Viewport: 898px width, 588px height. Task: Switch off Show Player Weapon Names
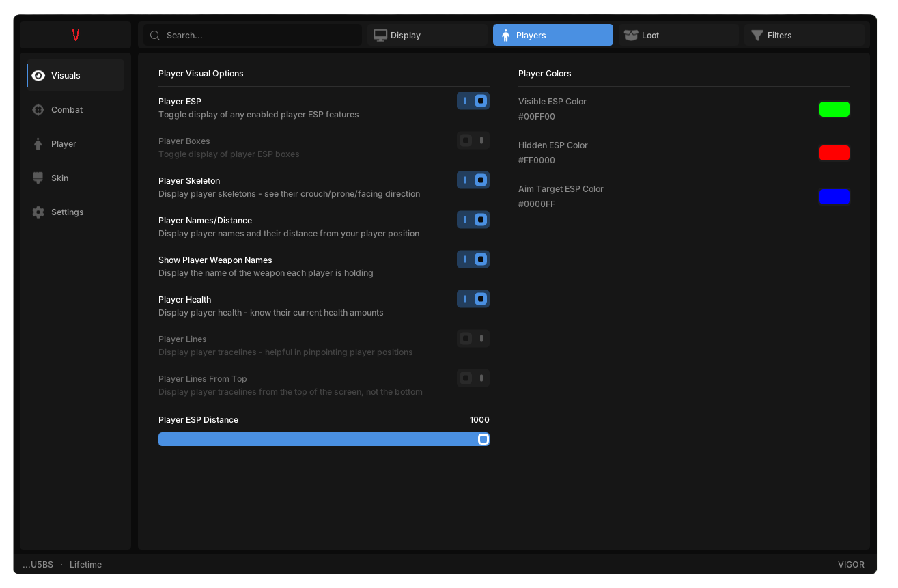tap(473, 260)
